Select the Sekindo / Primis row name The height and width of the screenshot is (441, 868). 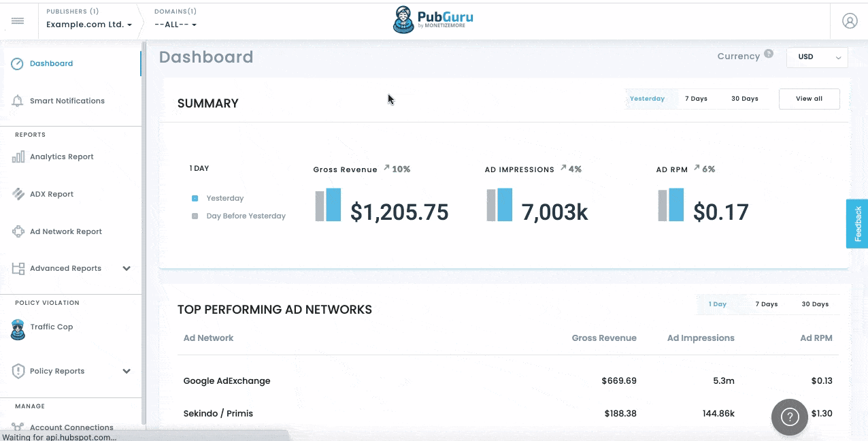218,414
